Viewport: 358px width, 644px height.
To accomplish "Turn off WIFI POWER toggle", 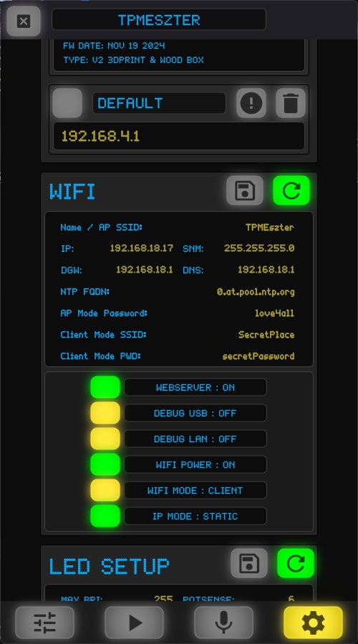I will pyautogui.click(x=105, y=464).
